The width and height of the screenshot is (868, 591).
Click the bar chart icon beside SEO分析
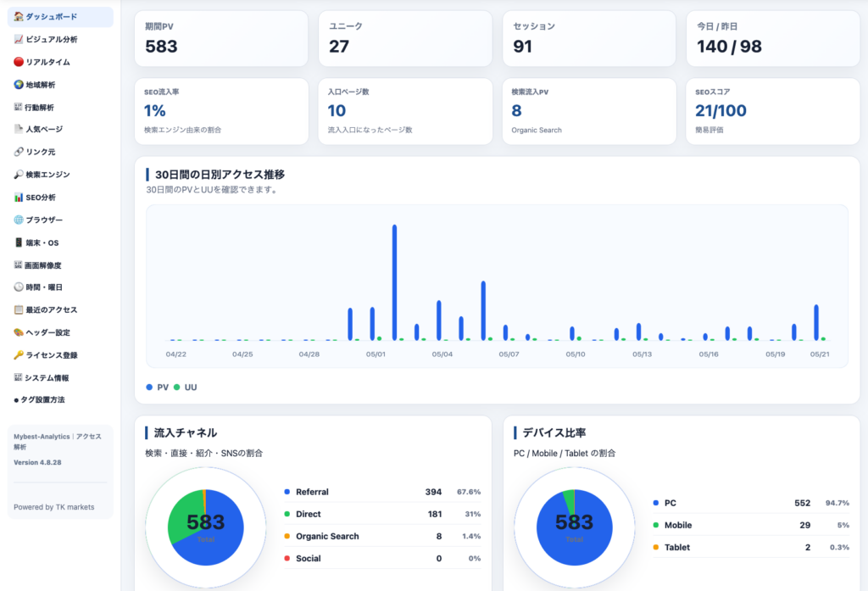click(19, 198)
